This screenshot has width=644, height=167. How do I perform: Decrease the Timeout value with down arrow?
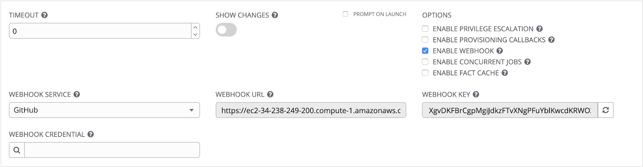195,35
